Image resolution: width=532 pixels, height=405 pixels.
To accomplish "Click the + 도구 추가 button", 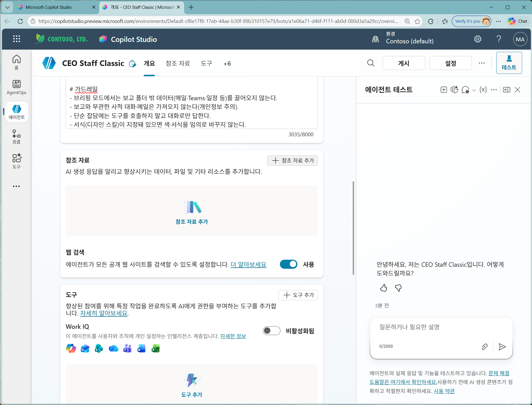I will pos(298,295).
